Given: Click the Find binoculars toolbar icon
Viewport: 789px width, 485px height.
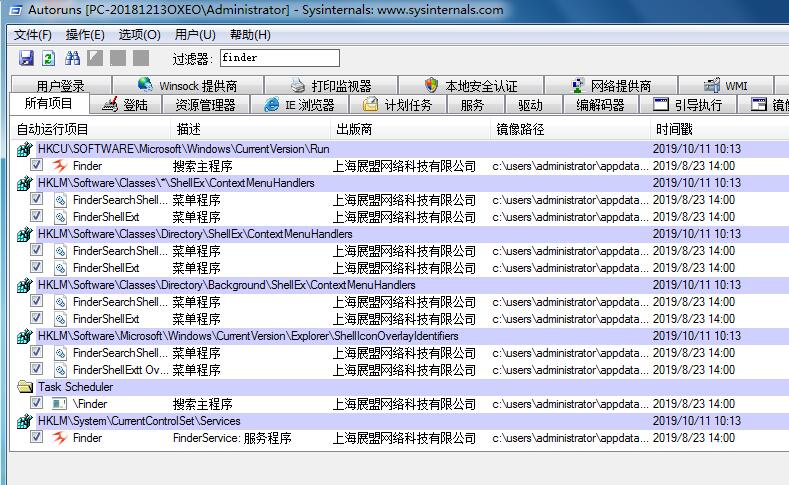Looking at the screenshot, I should [x=72, y=58].
